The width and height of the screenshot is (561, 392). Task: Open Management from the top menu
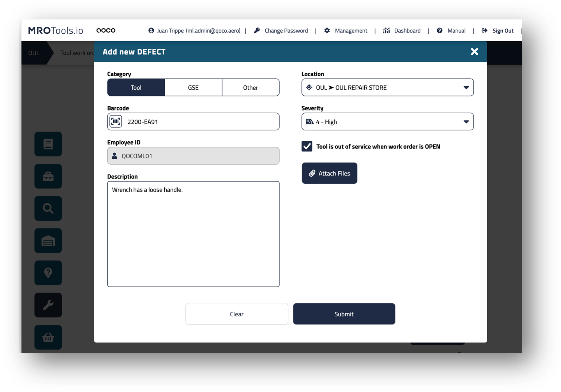[x=346, y=31]
